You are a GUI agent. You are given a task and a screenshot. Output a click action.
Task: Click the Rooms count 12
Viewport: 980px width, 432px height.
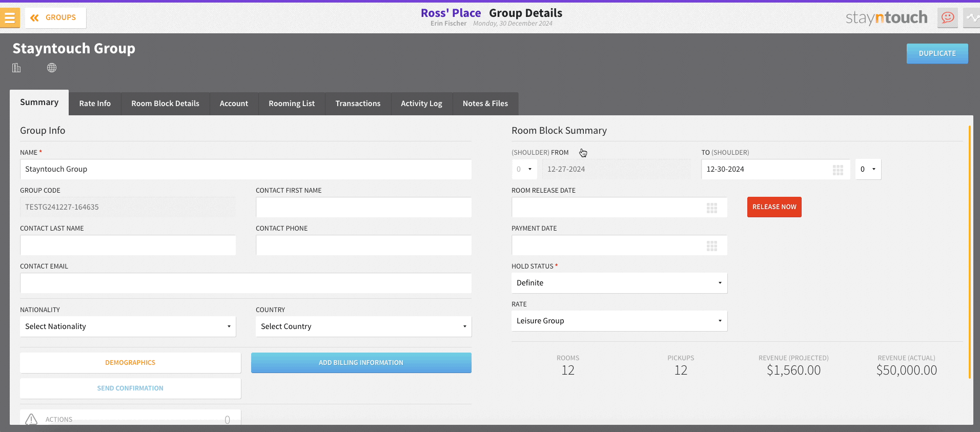568,371
